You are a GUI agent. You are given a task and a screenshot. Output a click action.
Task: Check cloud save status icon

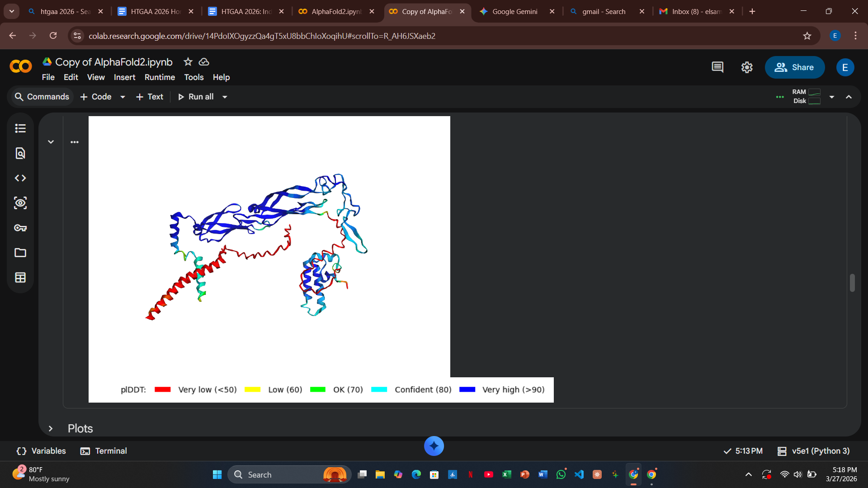click(204, 62)
